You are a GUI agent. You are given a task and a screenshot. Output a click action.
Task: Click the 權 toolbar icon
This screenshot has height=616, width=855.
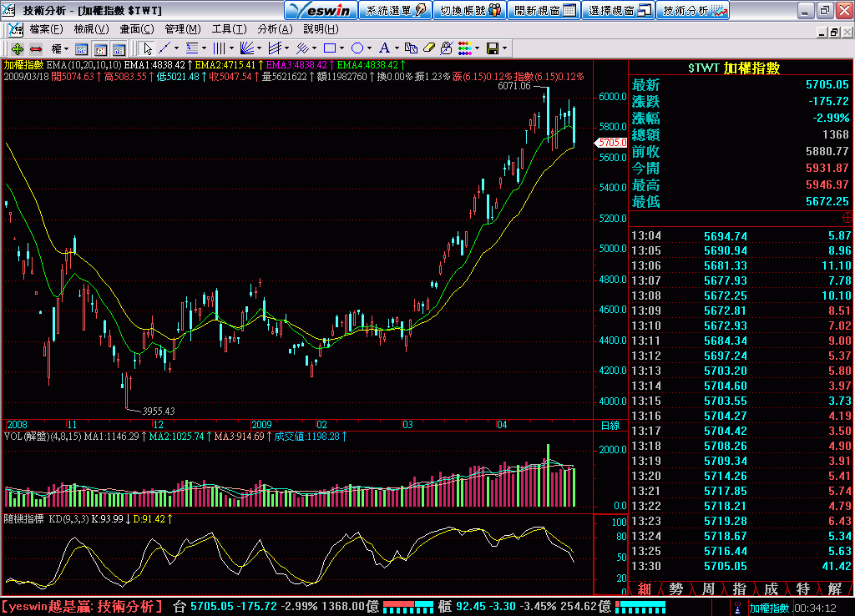(x=56, y=49)
